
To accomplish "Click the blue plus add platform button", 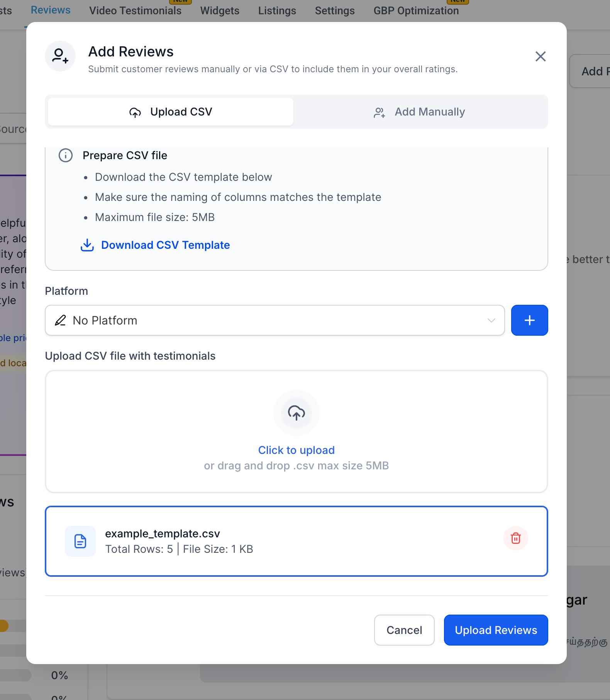I will click(529, 320).
